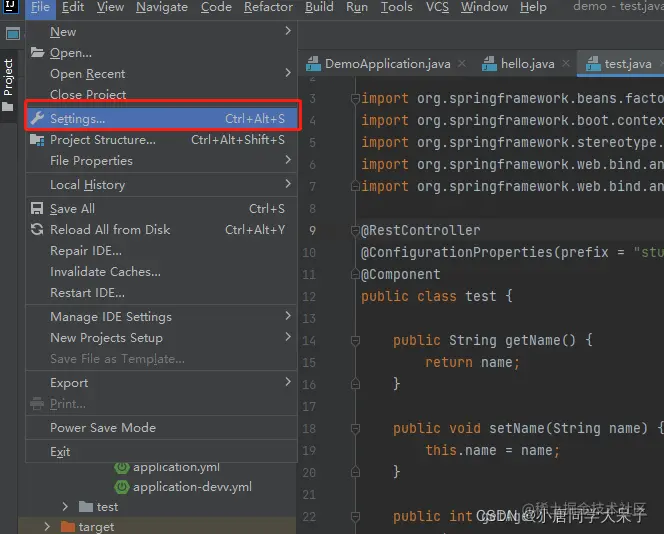Screen dimensions: 664x534
Task: Expand the Manage IDE Settings submenu
Action: coord(162,317)
